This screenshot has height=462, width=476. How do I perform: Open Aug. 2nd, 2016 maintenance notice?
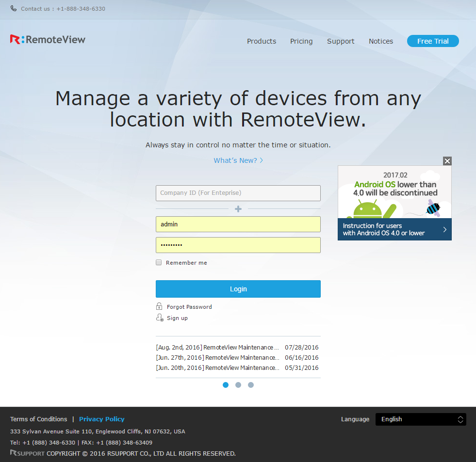click(217, 347)
